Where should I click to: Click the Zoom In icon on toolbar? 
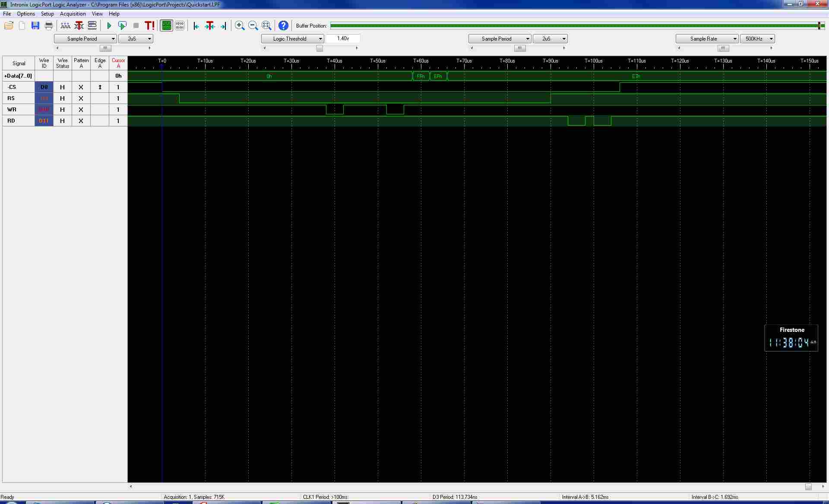point(240,25)
